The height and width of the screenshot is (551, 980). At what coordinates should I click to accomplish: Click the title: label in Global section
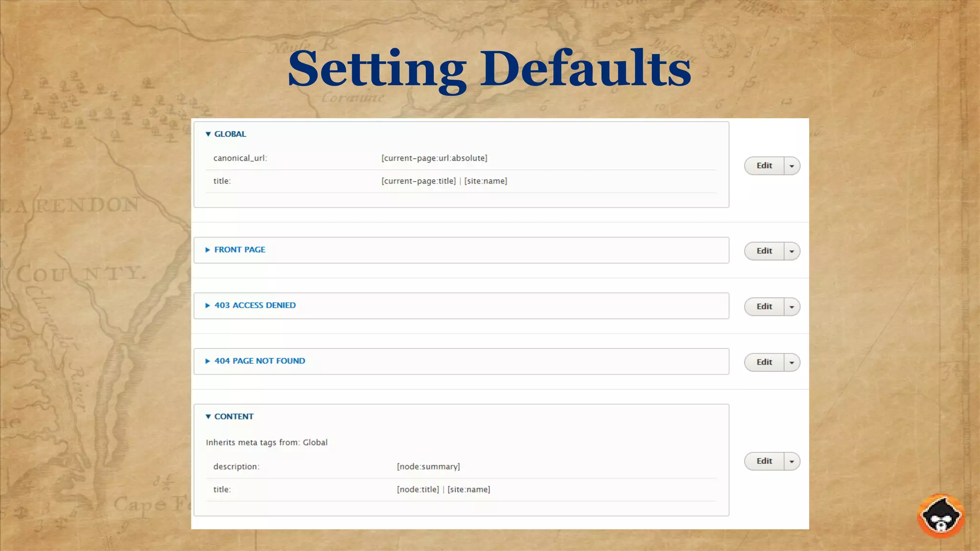222,181
